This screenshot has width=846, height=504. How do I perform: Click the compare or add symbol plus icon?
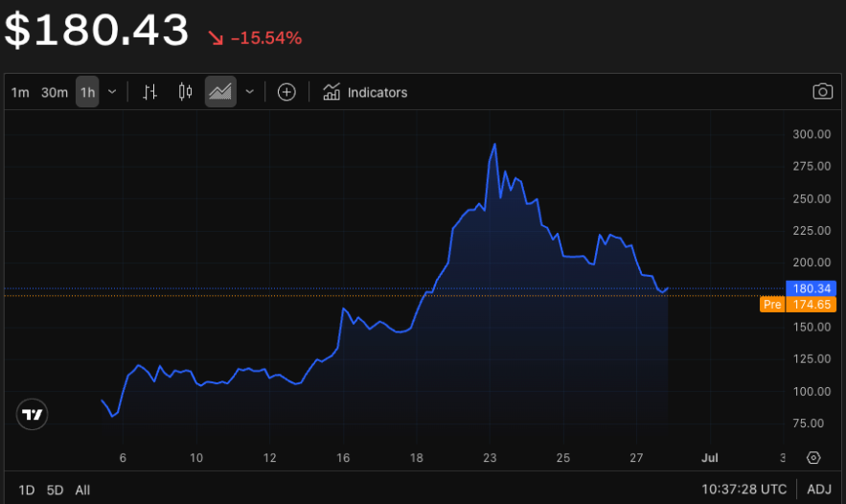point(286,92)
